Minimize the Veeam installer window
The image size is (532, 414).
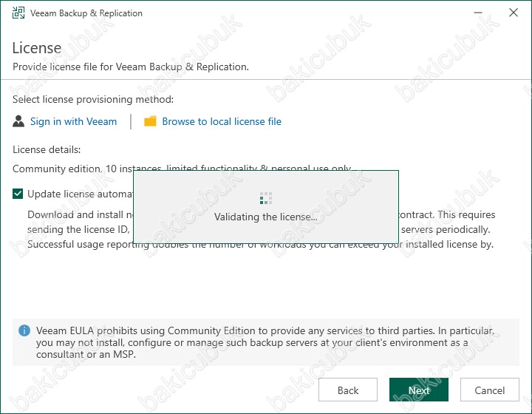tap(478, 13)
